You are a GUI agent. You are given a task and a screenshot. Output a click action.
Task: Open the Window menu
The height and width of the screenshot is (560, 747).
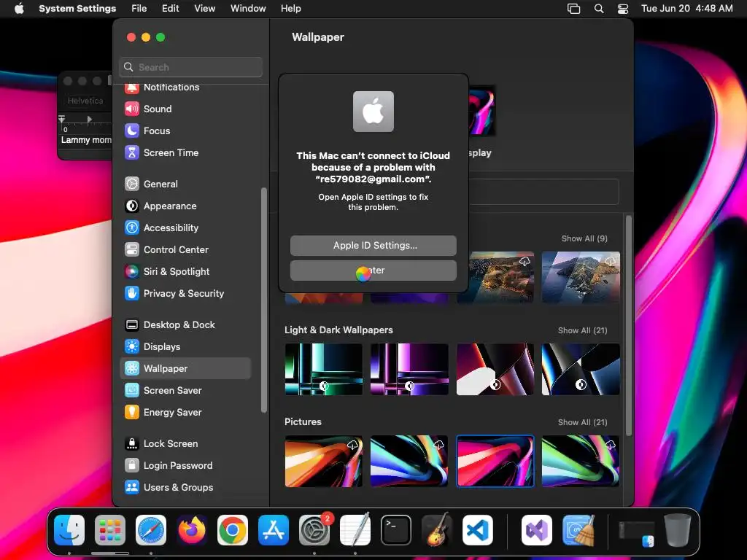pyautogui.click(x=248, y=9)
